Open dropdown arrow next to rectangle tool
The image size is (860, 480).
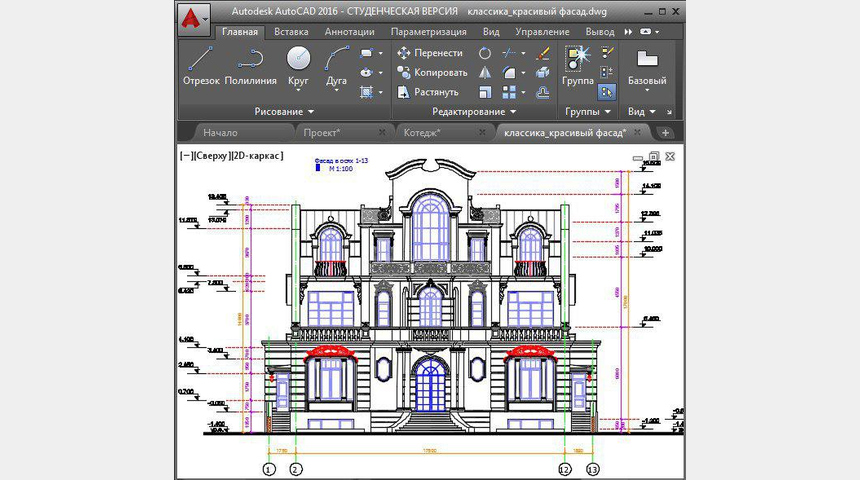tap(381, 54)
